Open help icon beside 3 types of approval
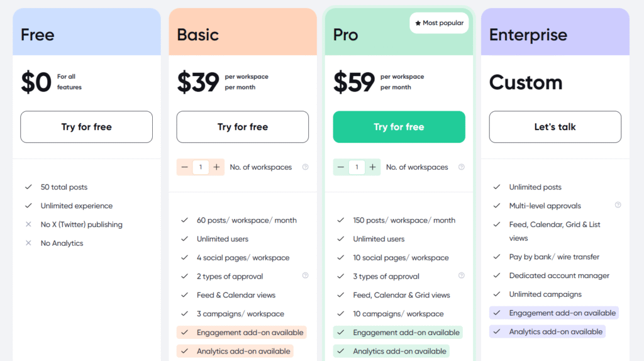Screen dimensions: 644x361 tap(461, 275)
